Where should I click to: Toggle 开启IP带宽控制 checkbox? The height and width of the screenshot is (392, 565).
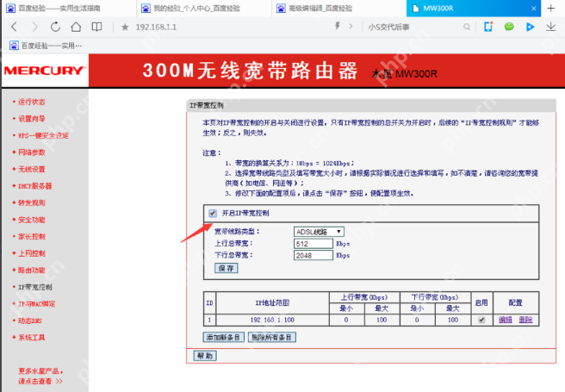click(x=213, y=214)
